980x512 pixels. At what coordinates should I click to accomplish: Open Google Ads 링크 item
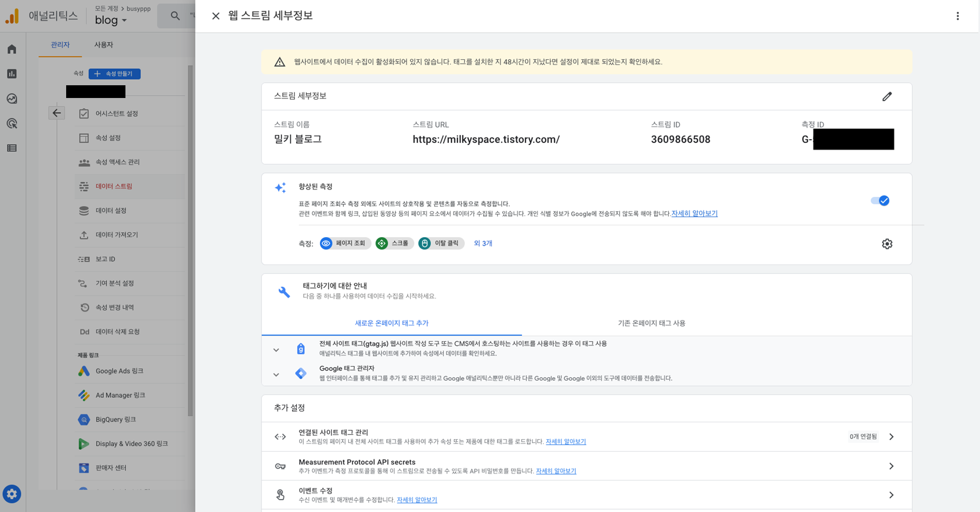(x=130, y=371)
